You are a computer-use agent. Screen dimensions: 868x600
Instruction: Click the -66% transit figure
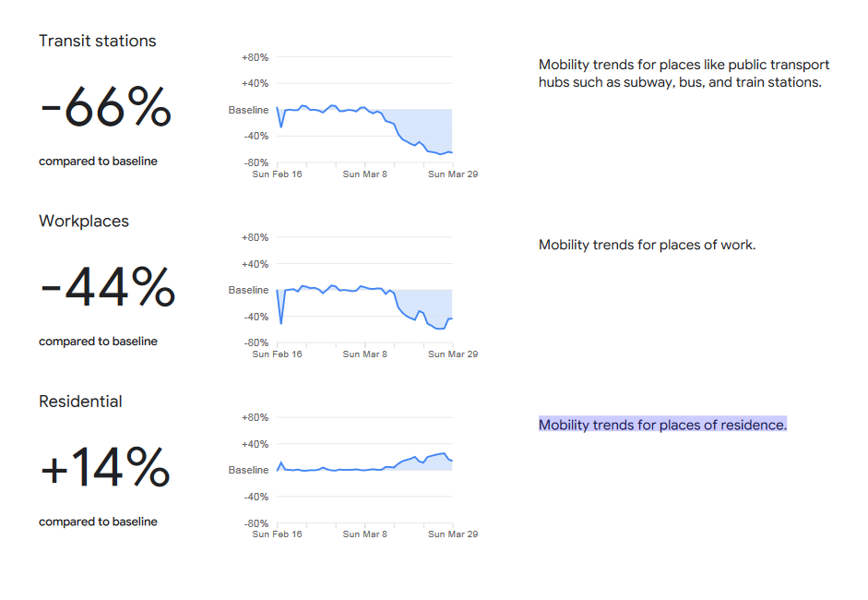[106, 107]
